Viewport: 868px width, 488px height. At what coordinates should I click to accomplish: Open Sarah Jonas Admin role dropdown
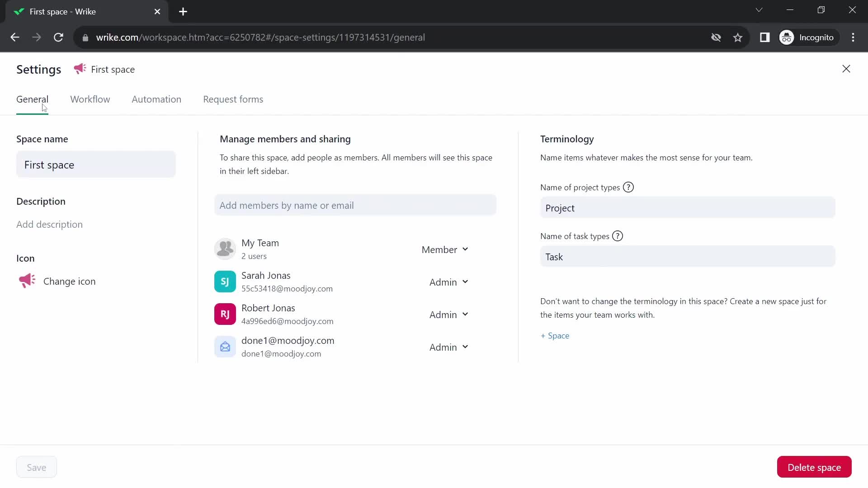point(448,282)
